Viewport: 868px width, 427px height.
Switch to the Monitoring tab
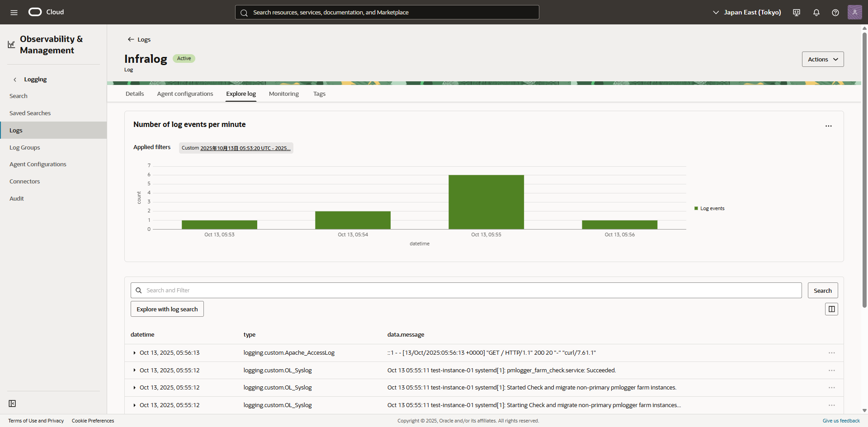[x=283, y=94]
